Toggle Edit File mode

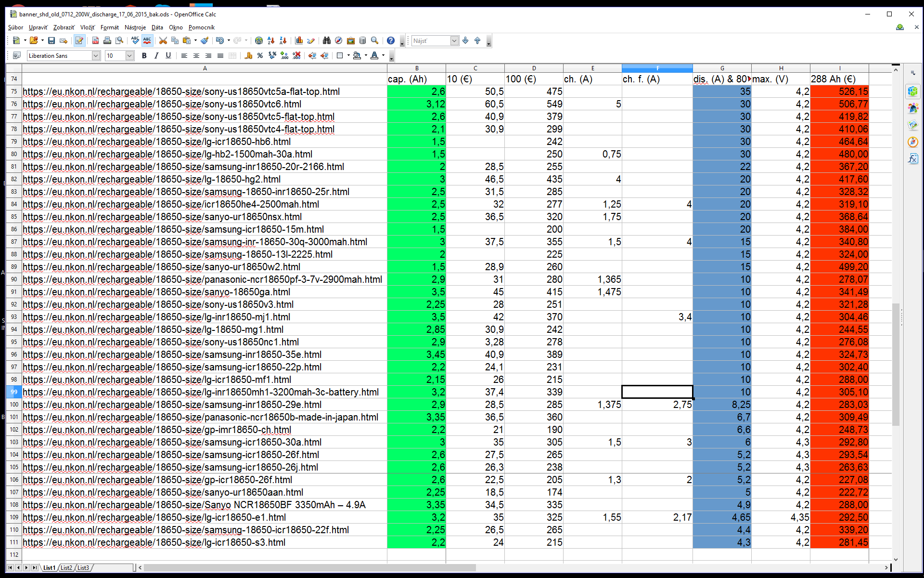click(x=79, y=41)
